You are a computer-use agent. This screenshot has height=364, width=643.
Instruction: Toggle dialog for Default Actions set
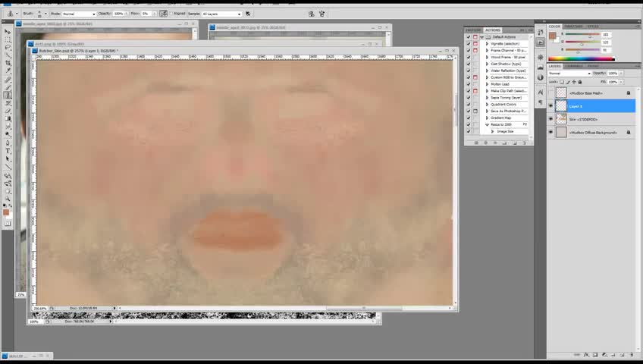click(475, 37)
